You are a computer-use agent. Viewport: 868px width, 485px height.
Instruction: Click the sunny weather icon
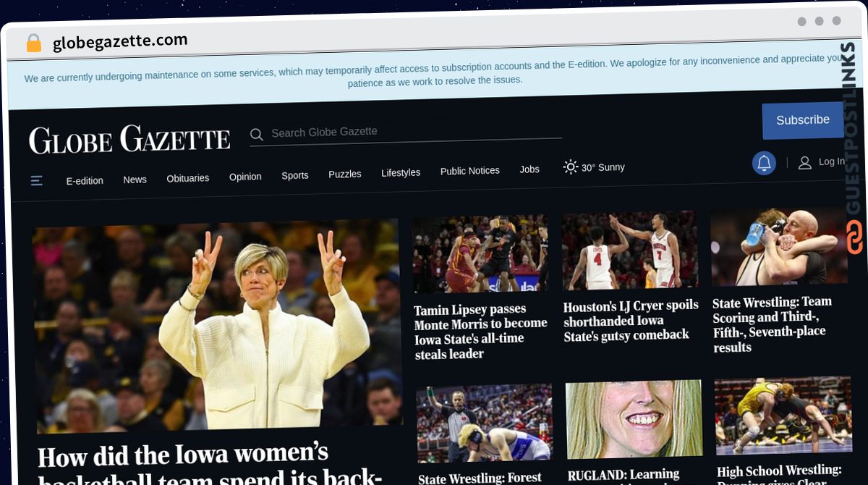pos(571,167)
